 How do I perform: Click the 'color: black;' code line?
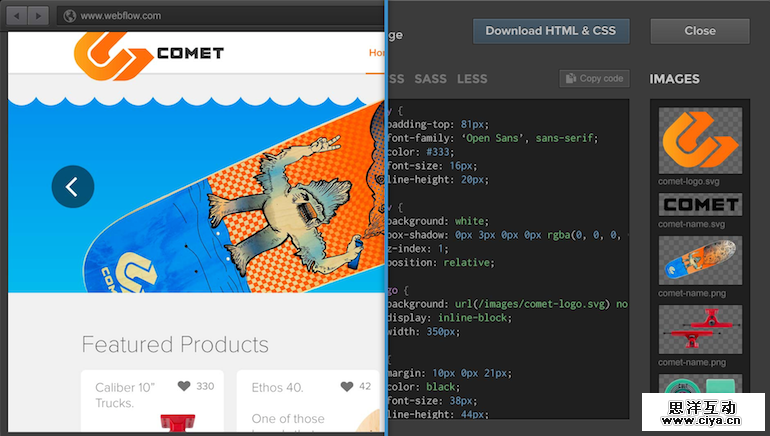(424, 387)
